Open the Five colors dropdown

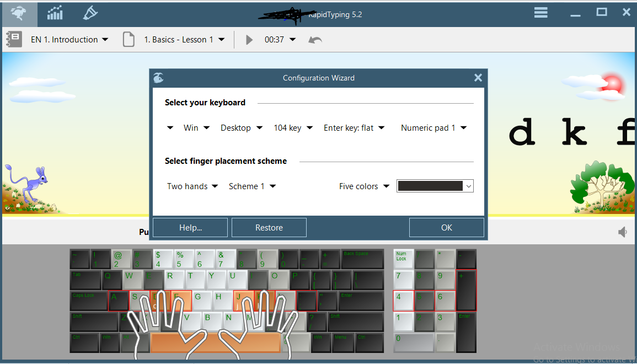(x=364, y=186)
